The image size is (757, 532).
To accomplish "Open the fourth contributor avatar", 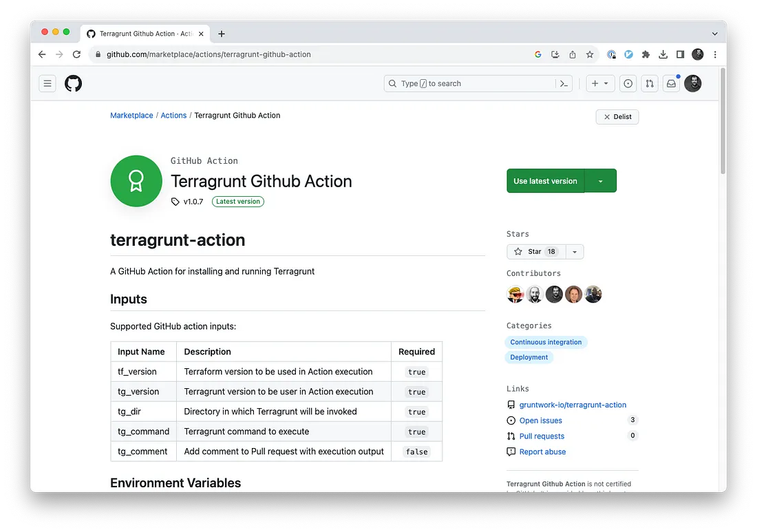I will (x=573, y=294).
